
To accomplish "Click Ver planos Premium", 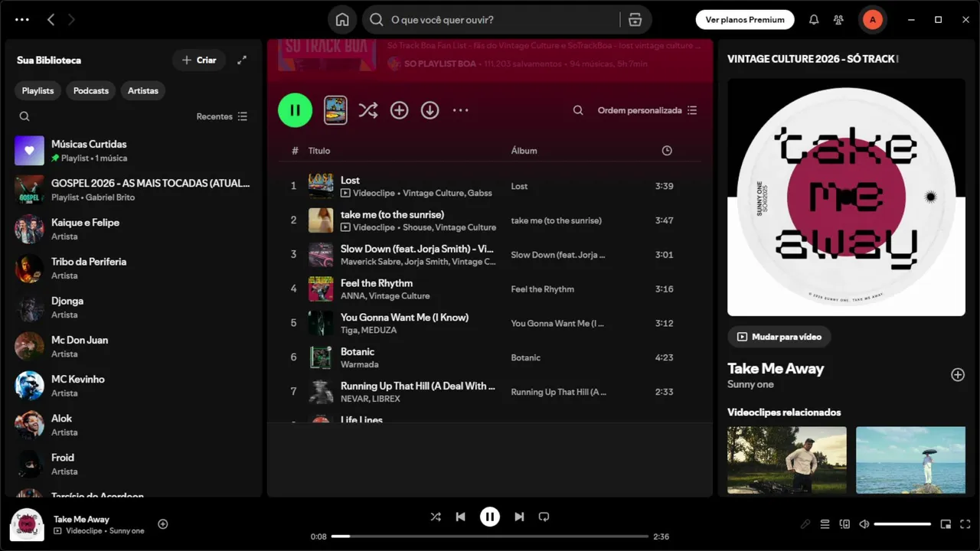I will 745,20.
